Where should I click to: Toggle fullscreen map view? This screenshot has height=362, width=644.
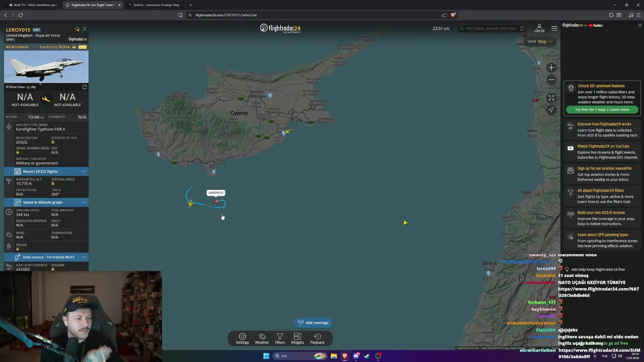(x=551, y=98)
